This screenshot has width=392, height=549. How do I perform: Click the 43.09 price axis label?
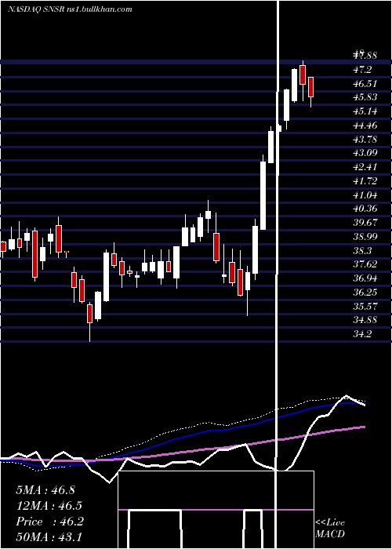pos(365,153)
